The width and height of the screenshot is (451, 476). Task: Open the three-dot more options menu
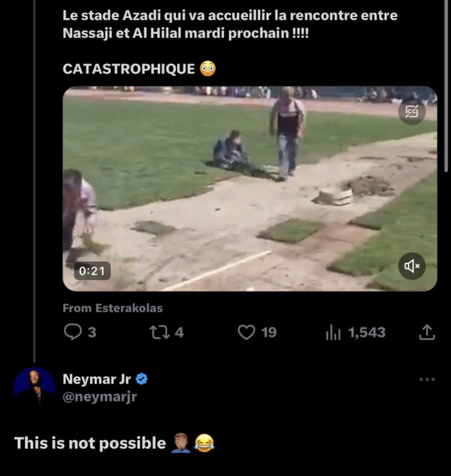[427, 380]
